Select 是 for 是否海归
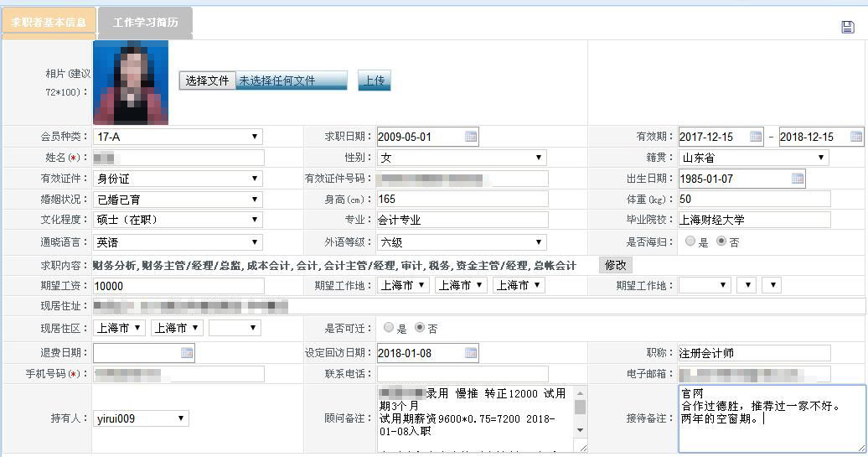 [690, 241]
